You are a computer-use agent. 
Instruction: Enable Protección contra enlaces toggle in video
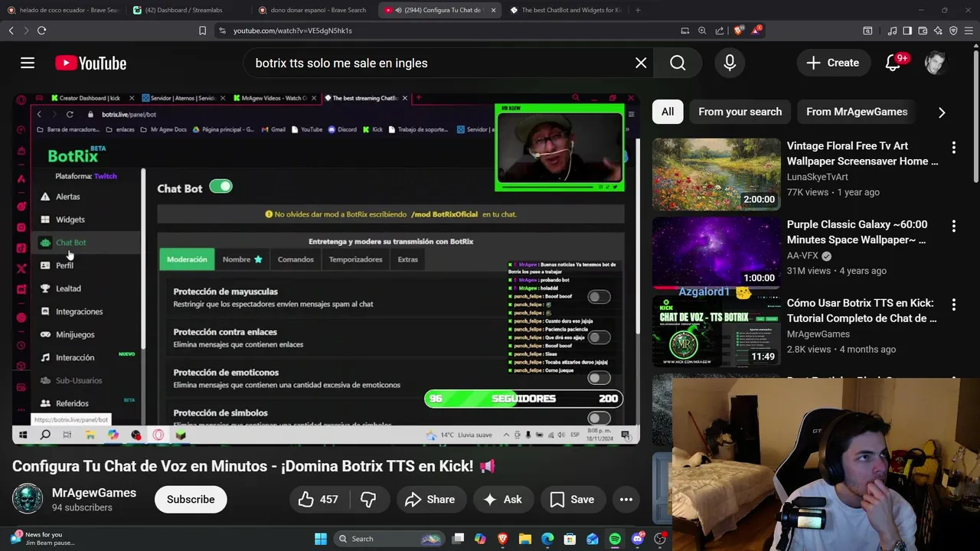[x=599, y=337]
